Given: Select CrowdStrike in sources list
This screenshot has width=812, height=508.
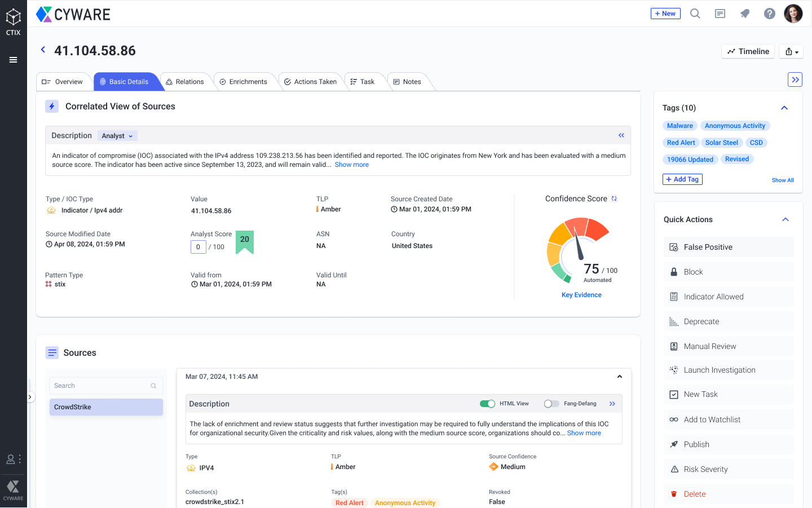Looking at the screenshot, I should pos(106,407).
